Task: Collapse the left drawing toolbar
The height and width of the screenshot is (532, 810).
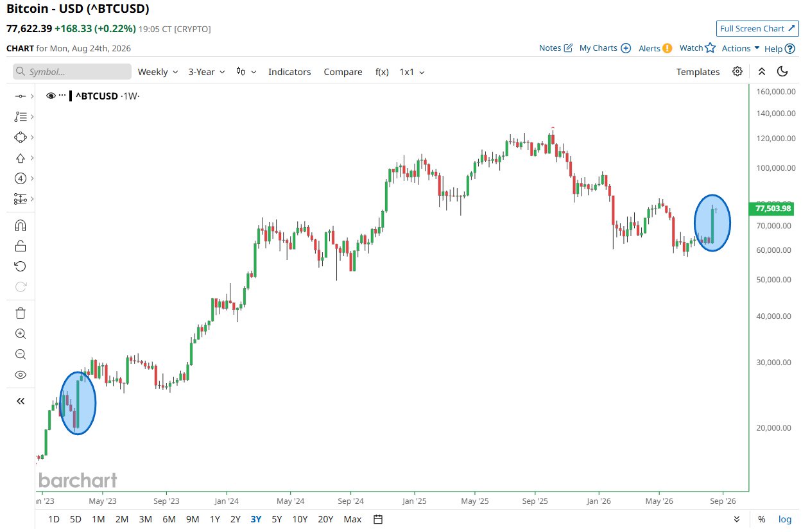Action: tap(20, 401)
